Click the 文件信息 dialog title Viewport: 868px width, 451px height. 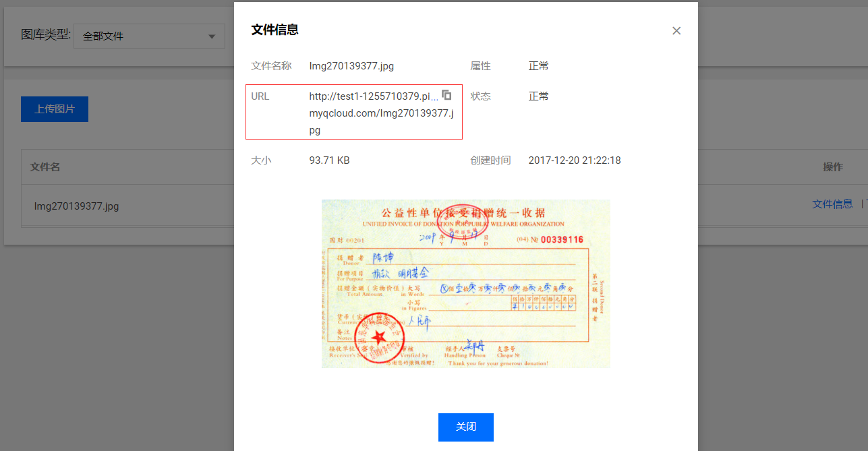tap(274, 30)
